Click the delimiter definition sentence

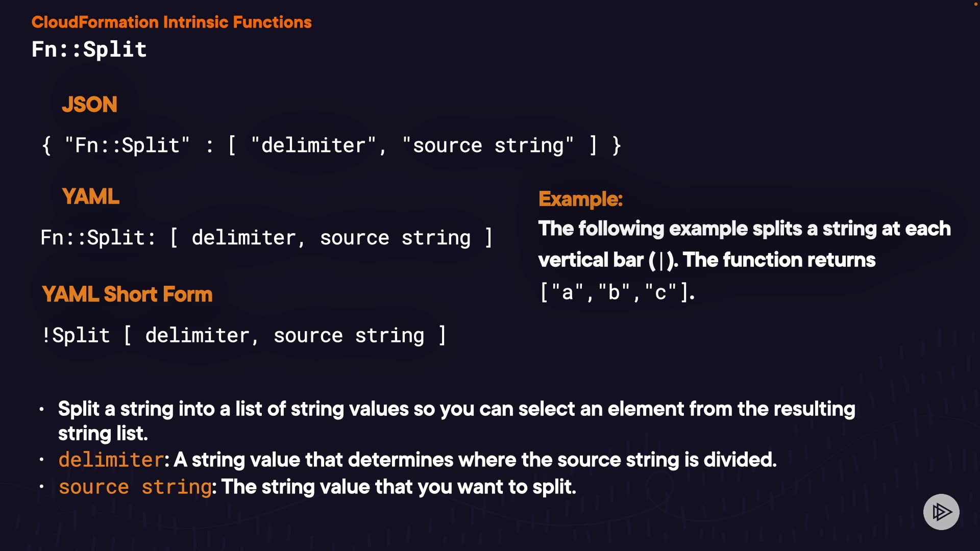pyautogui.click(x=475, y=460)
